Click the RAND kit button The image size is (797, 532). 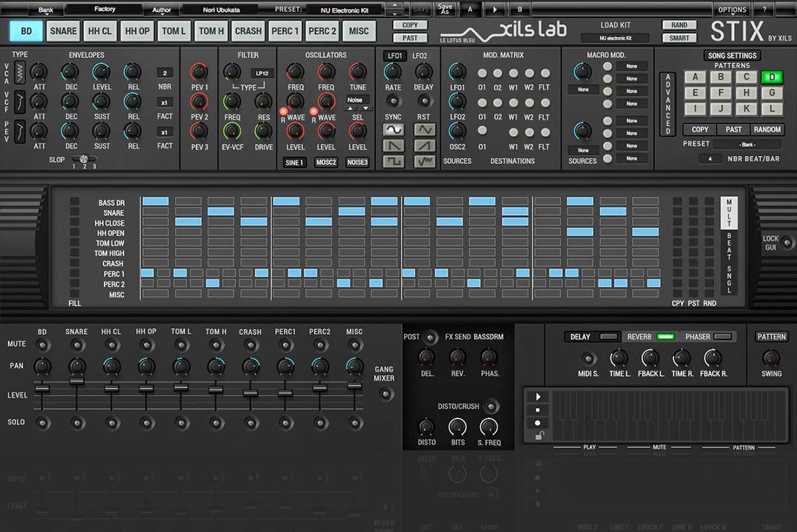click(x=679, y=25)
